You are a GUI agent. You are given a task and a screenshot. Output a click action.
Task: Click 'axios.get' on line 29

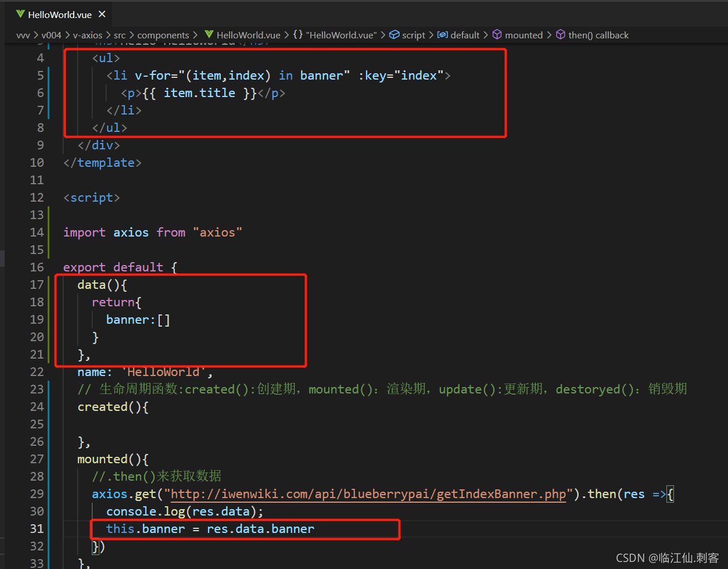tap(124, 494)
